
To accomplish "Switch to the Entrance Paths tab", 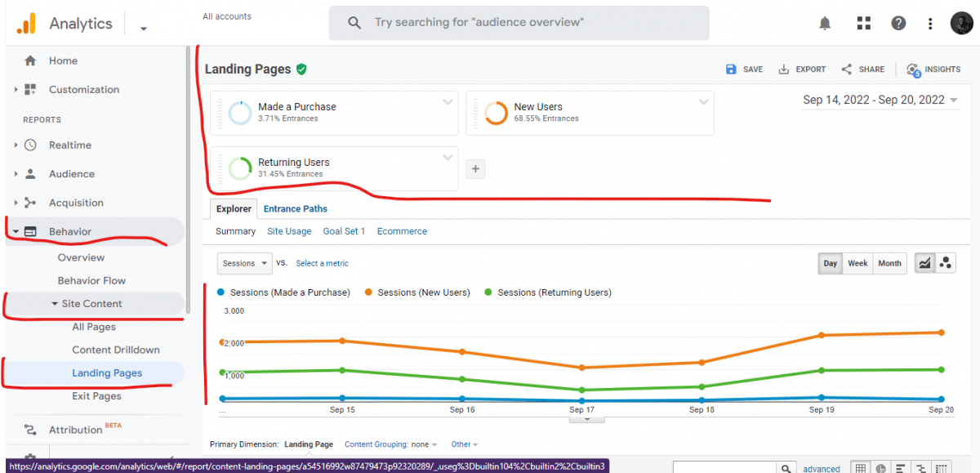I will point(295,208).
